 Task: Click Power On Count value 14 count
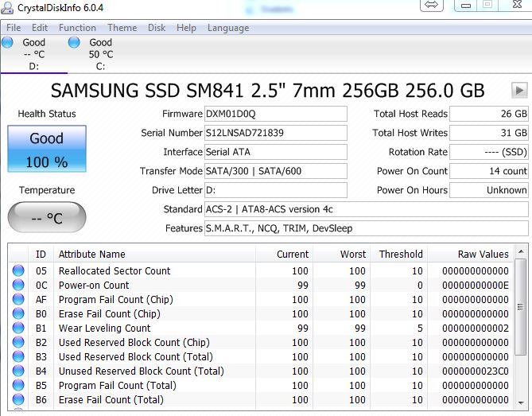[x=489, y=171]
